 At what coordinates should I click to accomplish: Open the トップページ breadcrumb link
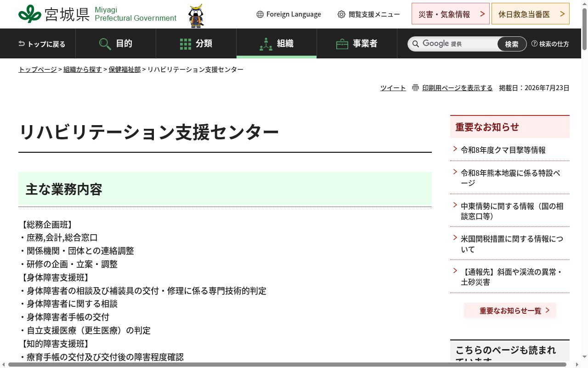click(x=38, y=69)
